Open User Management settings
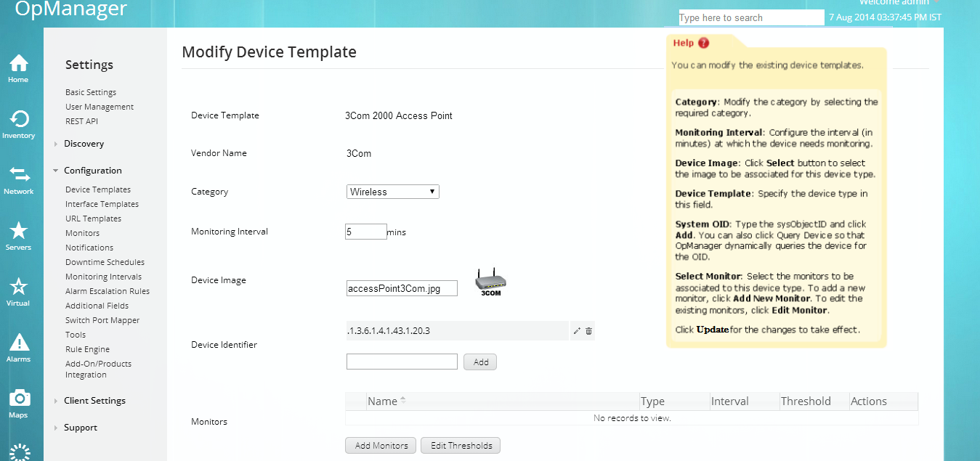The width and height of the screenshot is (980, 461). (100, 107)
